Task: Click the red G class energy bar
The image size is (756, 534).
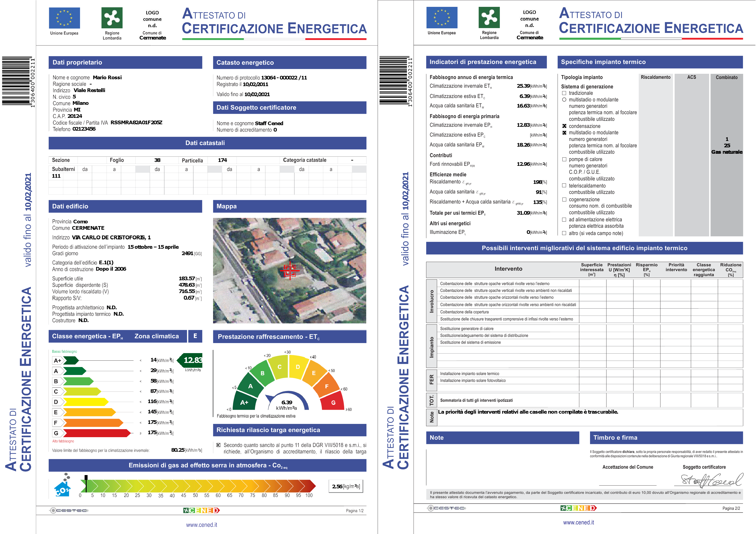Action: tap(97, 433)
